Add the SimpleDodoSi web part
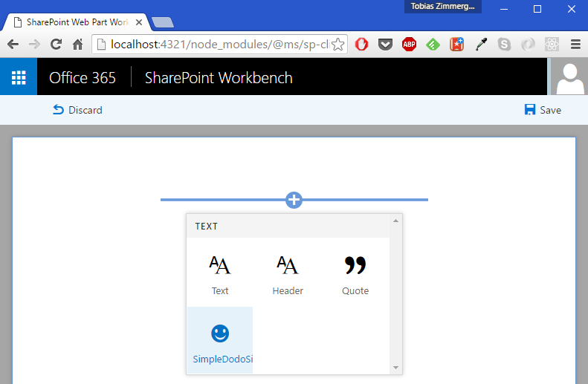This screenshot has height=384, width=588. pos(220,340)
